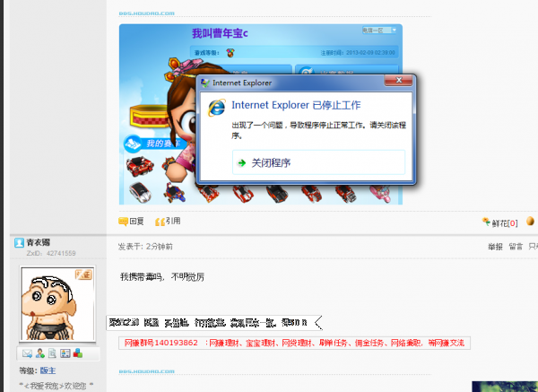The height and width of the screenshot is (392, 538).
Task: Click the send message envelope icon
Action: tap(27, 353)
